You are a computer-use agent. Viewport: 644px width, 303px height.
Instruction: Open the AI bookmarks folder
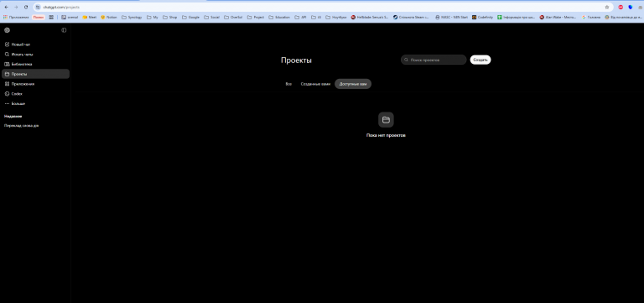pos(316,18)
